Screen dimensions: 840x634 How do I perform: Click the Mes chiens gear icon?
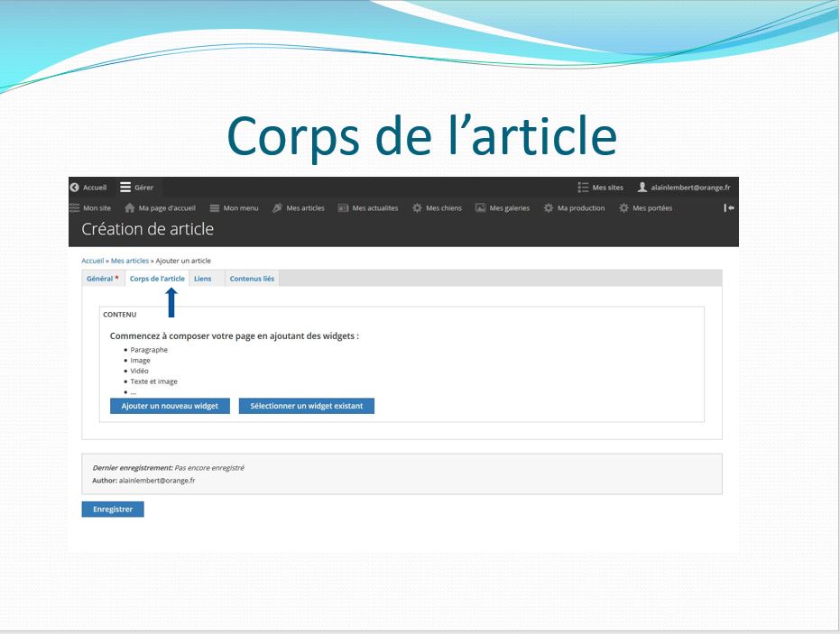click(417, 208)
